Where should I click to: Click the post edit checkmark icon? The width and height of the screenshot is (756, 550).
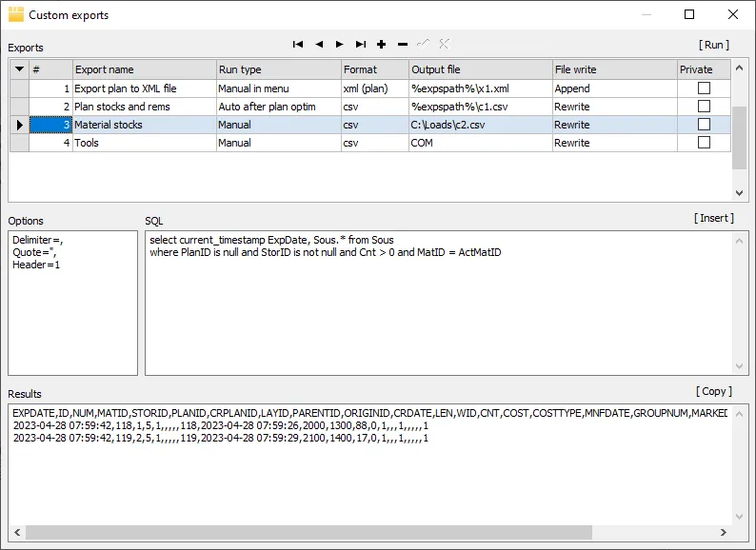pos(424,44)
